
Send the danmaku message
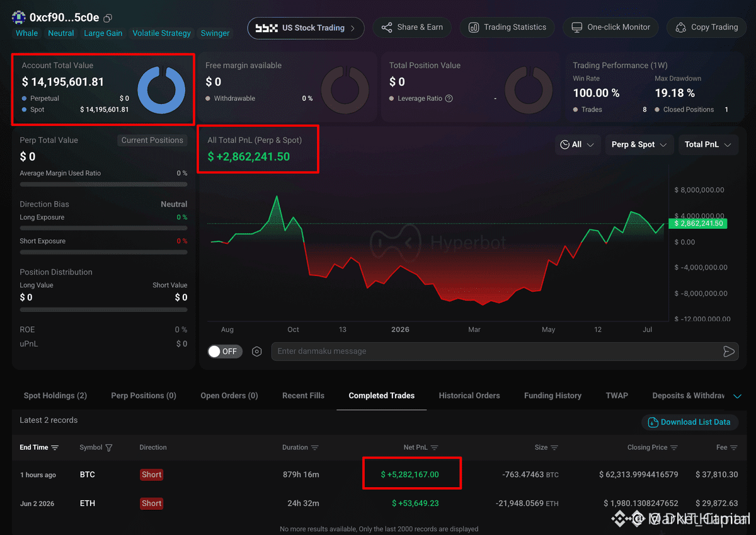click(x=728, y=352)
